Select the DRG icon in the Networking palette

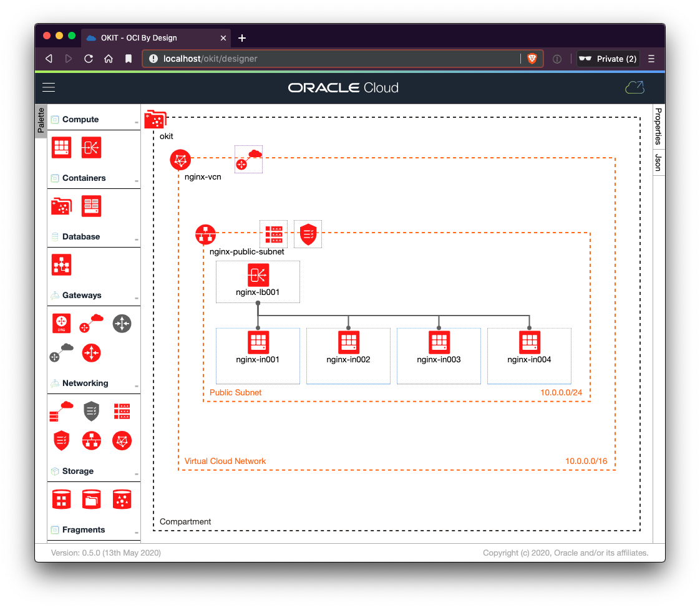pyautogui.click(x=61, y=323)
